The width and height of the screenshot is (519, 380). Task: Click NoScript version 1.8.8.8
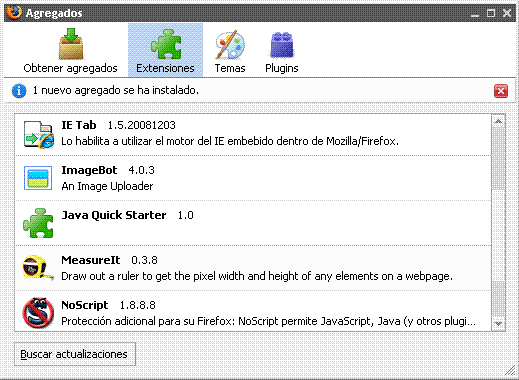(x=138, y=305)
